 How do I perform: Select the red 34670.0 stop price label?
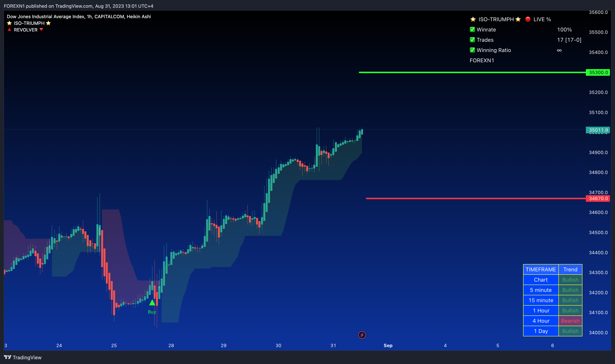(x=598, y=198)
